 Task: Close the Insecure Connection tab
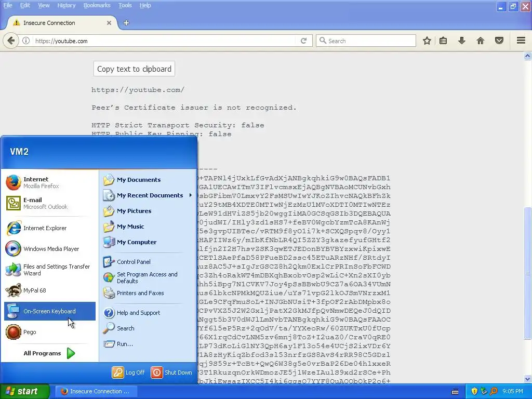point(109,23)
